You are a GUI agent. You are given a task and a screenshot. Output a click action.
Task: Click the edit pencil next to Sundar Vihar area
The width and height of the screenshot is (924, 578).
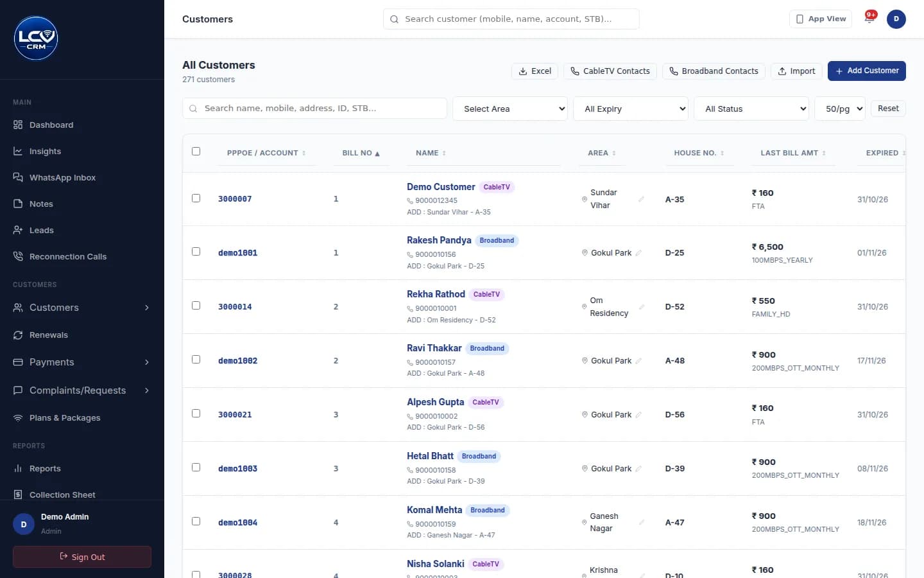point(641,199)
